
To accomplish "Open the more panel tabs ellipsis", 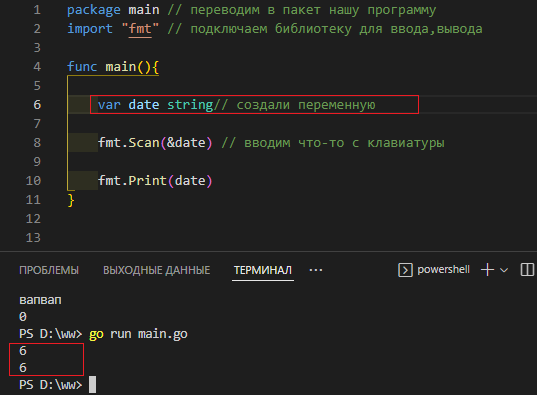I will tap(316, 270).
